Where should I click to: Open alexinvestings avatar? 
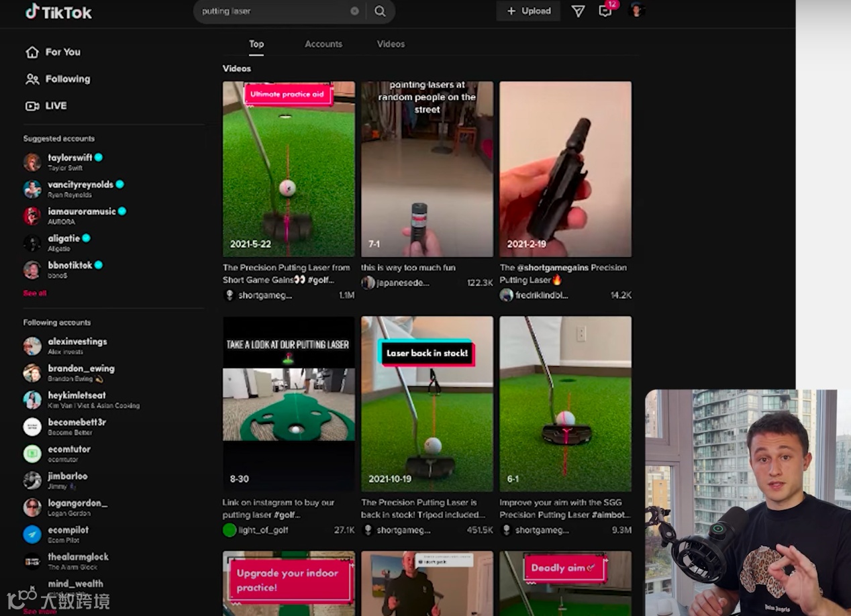pos(32,346)
